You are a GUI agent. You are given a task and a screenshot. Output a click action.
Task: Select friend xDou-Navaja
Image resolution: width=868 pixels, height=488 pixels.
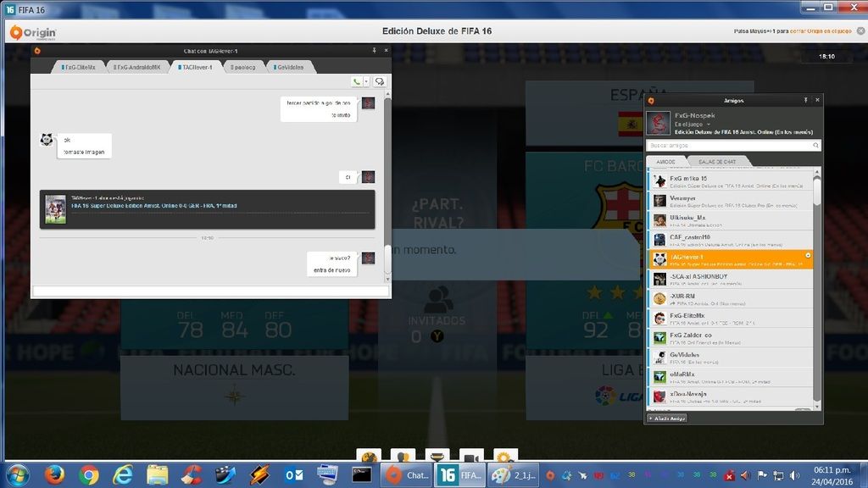730,396
